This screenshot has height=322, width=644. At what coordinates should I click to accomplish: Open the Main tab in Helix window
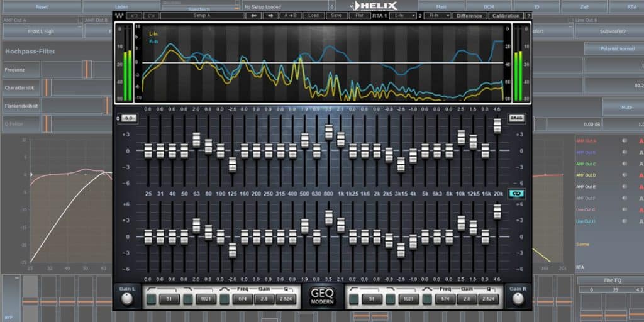click(441, 6)
